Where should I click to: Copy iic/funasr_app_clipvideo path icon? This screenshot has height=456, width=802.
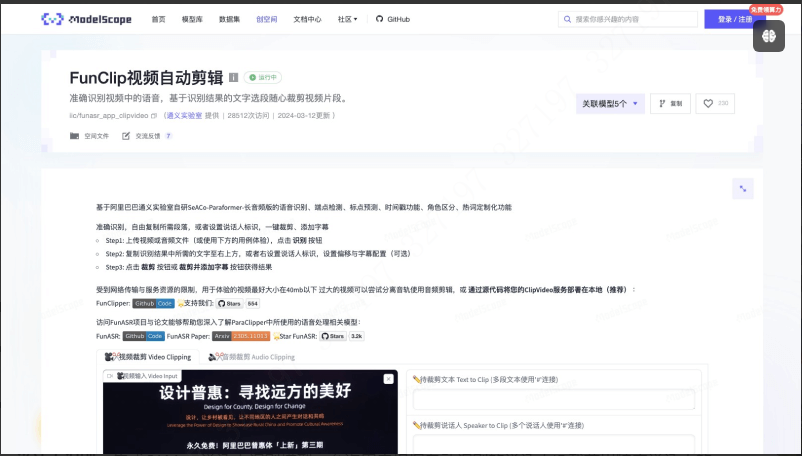(154, 116)
